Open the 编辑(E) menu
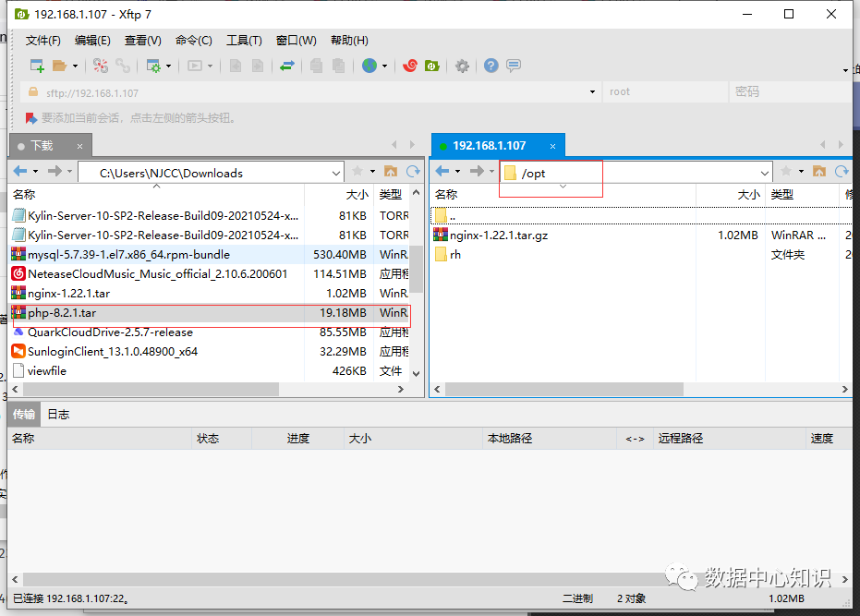This screenshot has height=616, width=860. click(92, 40)
